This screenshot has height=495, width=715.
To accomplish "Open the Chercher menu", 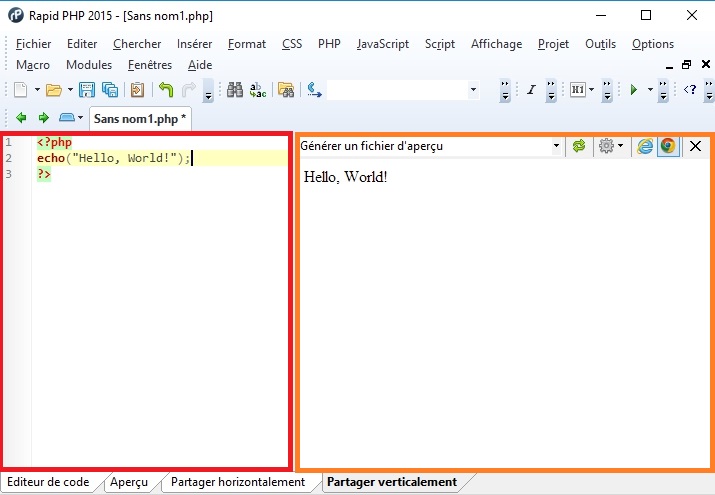I will pyautogui.click(x=137, y=44).
